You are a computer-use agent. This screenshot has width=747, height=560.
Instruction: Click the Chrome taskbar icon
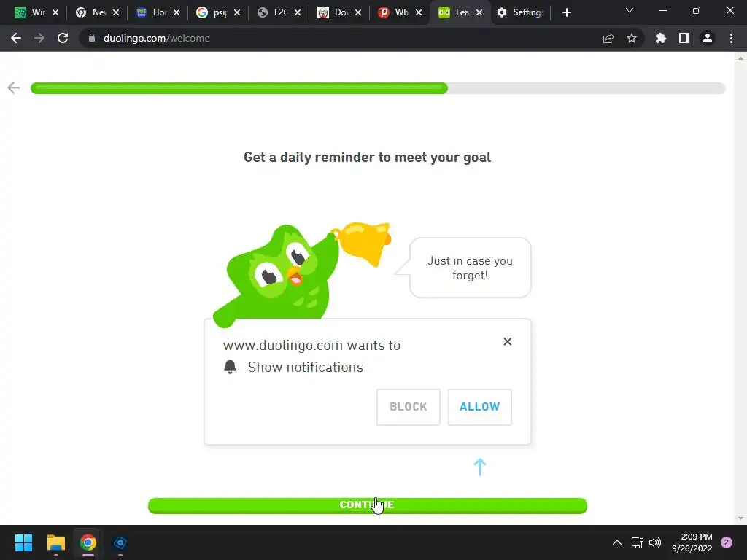pyautogui.click(x=88, y=542)
